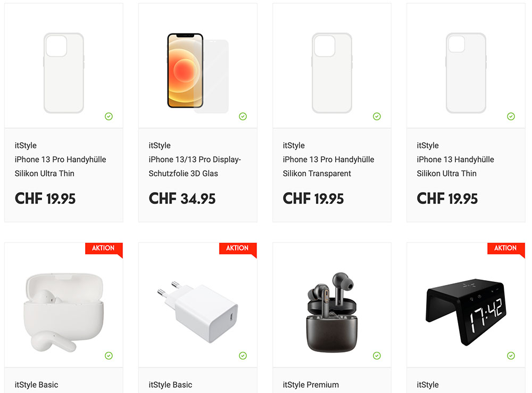
Task: Click green availability icon on Display-Schutzfolie 3D Glas
Action: (243, 117)
